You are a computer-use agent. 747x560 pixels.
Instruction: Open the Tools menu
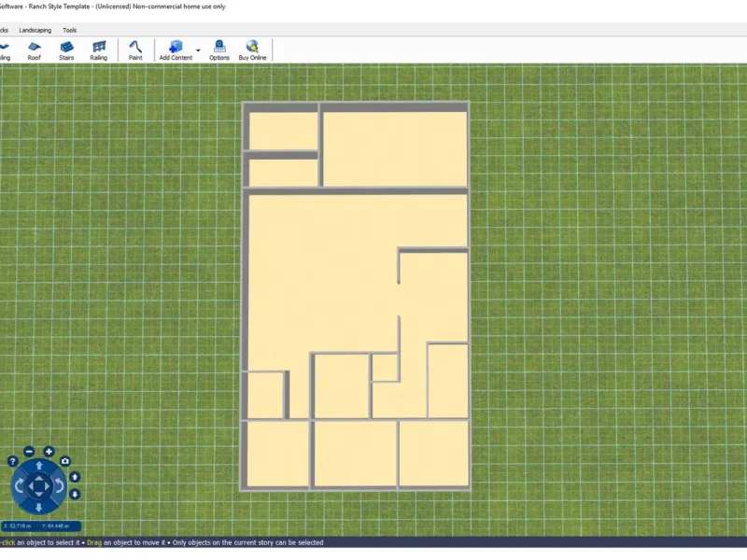(69, 30)
